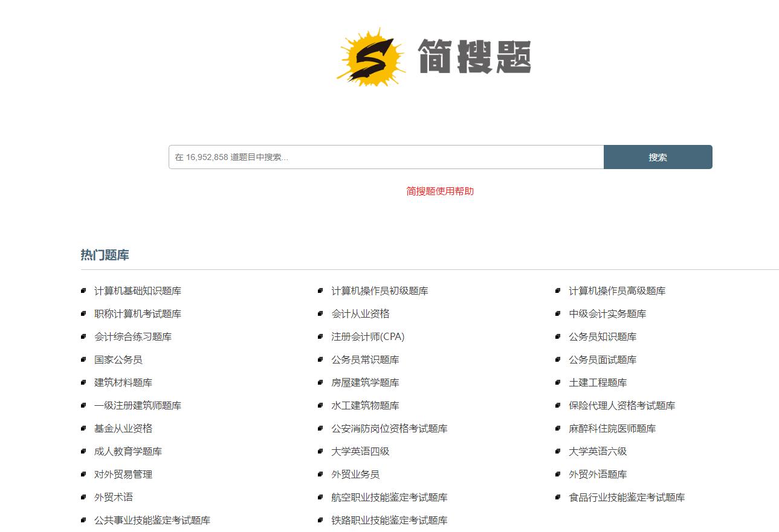Open the 航空职业技能鉴定考试题库 question bank
Viewport: 779px width, 532px height.
pos(388,497)
